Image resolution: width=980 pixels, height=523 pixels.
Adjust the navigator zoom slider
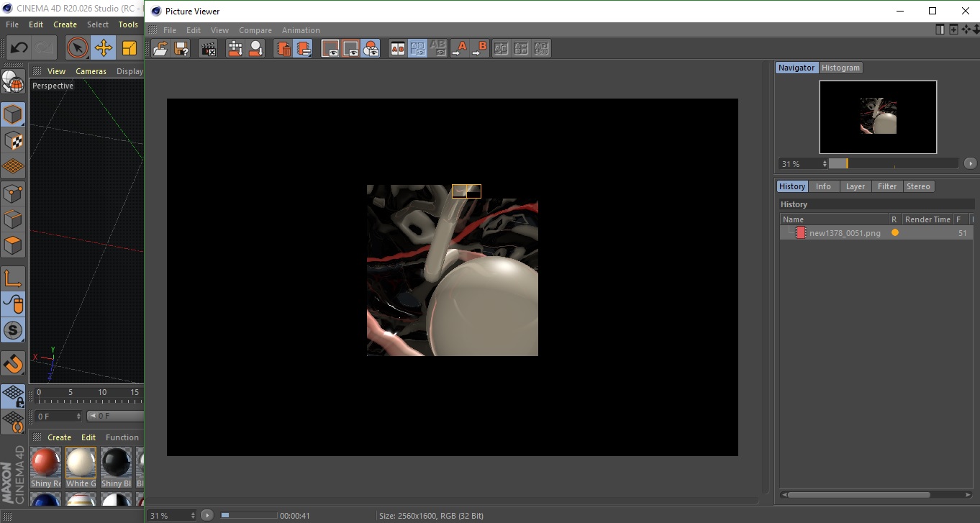[x=893, y=164]
